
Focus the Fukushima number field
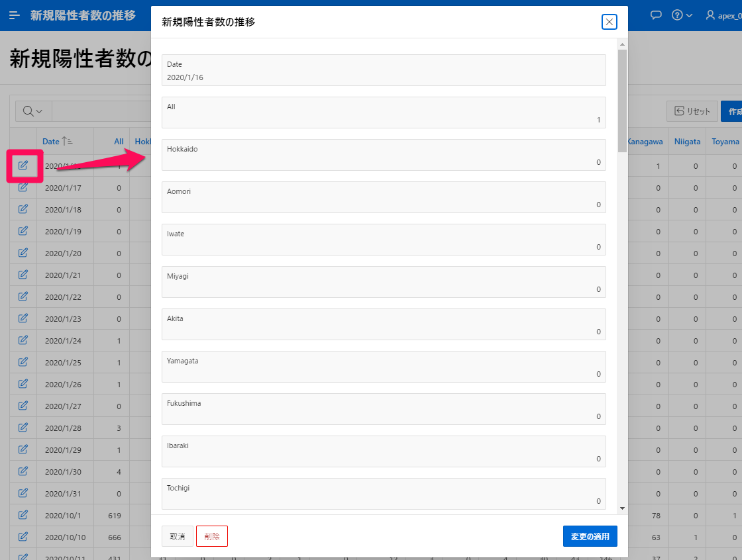384,409
